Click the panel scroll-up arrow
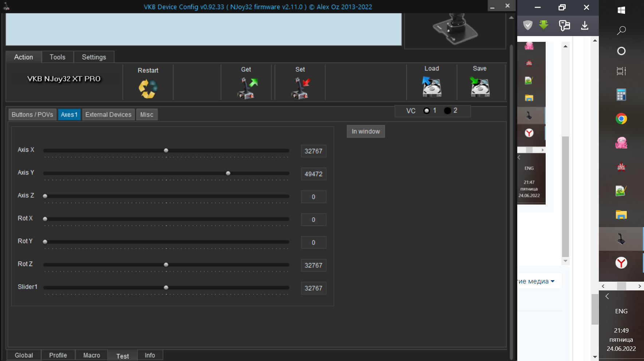This screenshot has width=644, height=361. [511, 17]
